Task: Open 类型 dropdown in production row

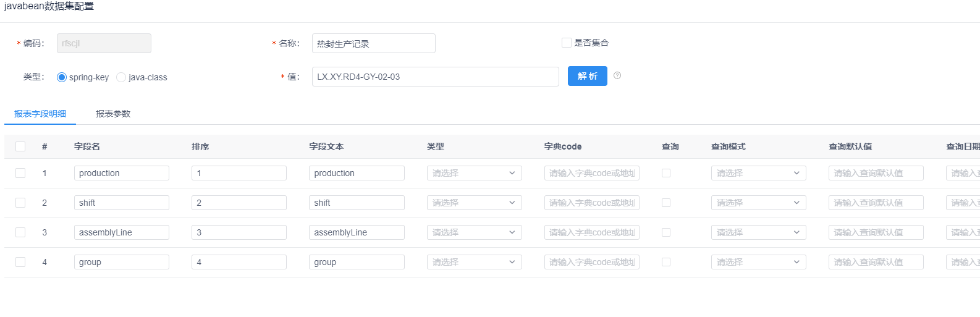Action: [x=475, y=173]
